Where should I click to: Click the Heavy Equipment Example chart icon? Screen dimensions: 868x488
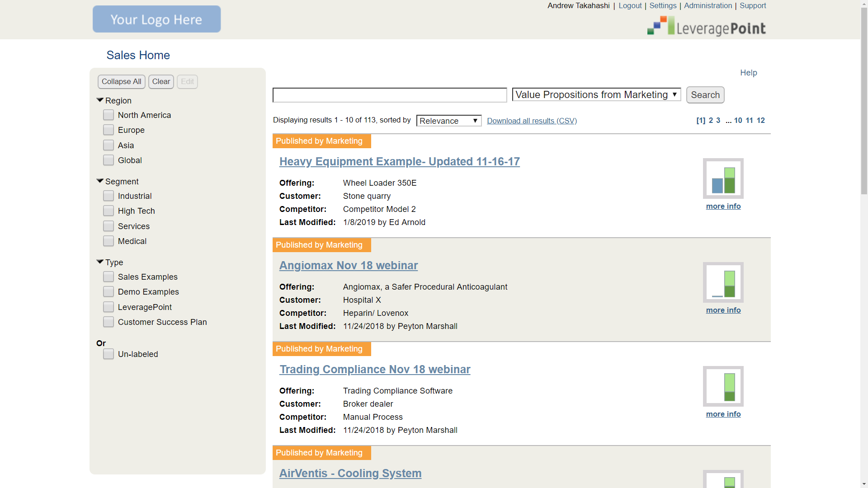[723, 178]
